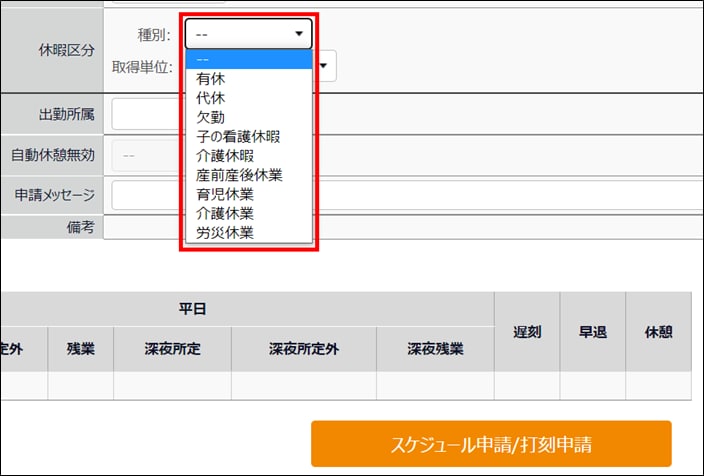
Task: Select 労災休業 at bottom of list
Action: click(248, 233)
